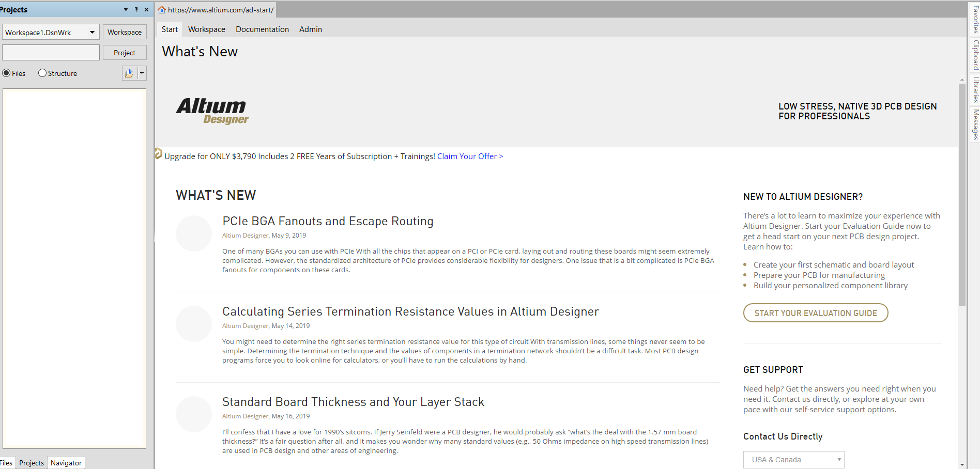Switch to the Files bottom tab
The image size is (980, 469).
coord(7,463)
